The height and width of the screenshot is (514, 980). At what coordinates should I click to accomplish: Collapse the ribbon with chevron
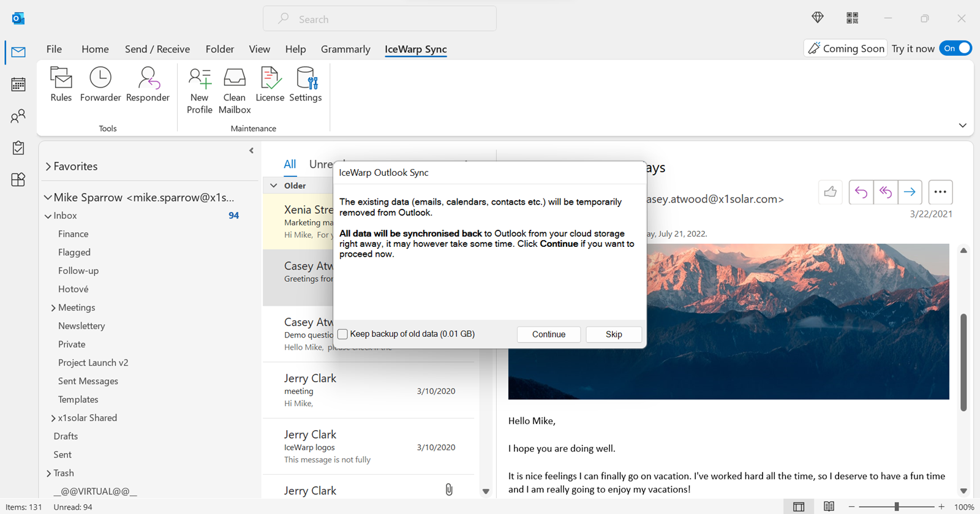pos(962,126)
